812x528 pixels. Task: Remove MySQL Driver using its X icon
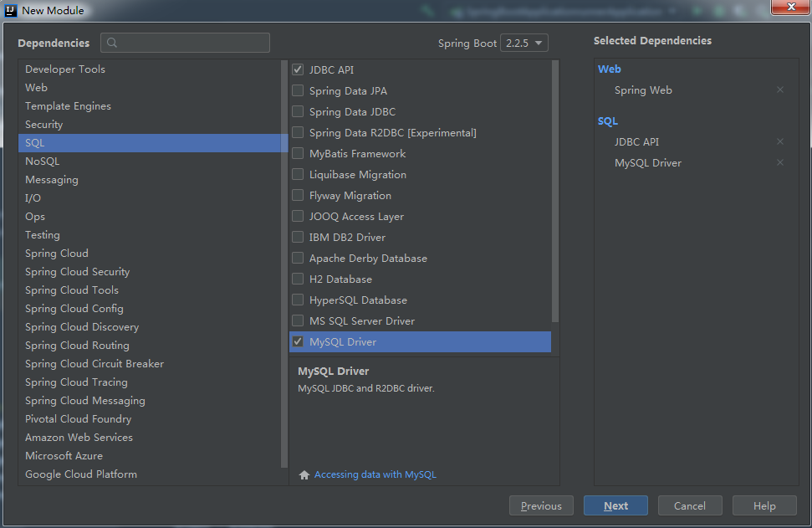[779, 163]
